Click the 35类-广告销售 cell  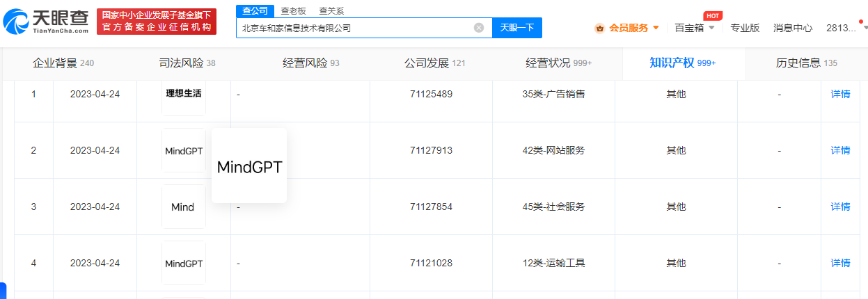point(553,94)
